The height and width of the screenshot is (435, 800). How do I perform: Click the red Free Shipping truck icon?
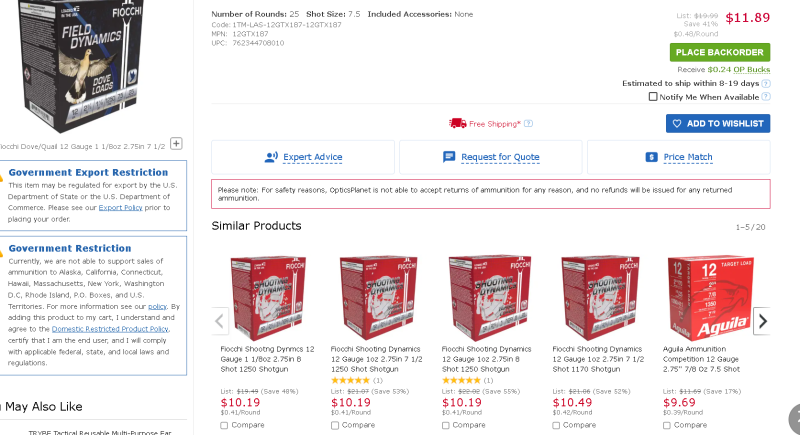pyautogui.click(x=457, y=123)
